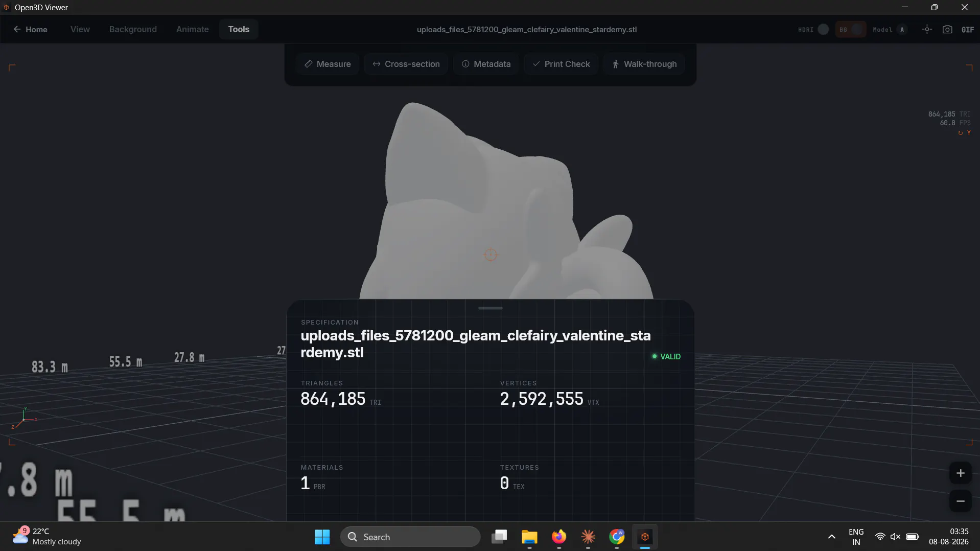Click the Open3D Viewer taskbar icon
980x551 pixels.
645,537
